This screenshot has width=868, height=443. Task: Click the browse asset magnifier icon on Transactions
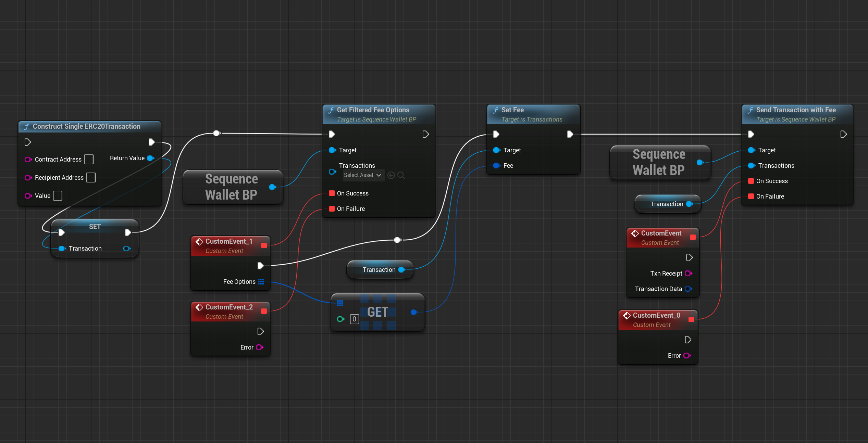click(x=401, y=175)
